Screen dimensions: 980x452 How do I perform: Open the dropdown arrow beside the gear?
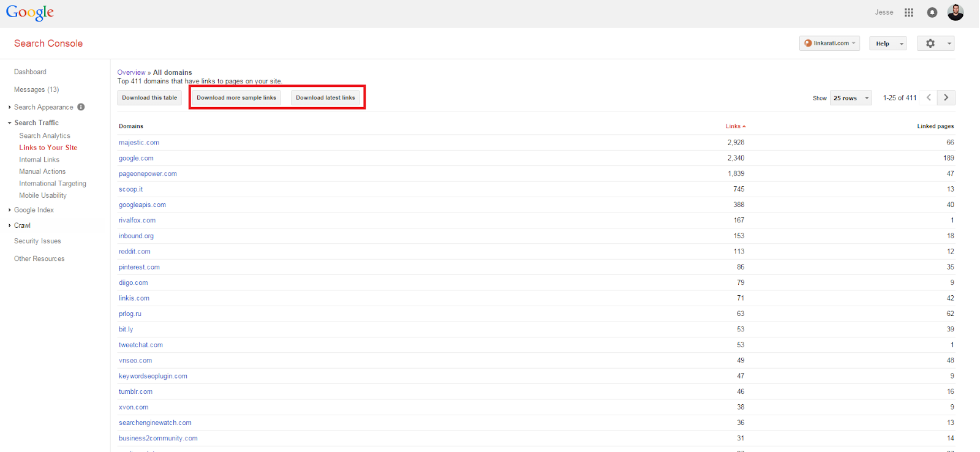pos(949,43)
